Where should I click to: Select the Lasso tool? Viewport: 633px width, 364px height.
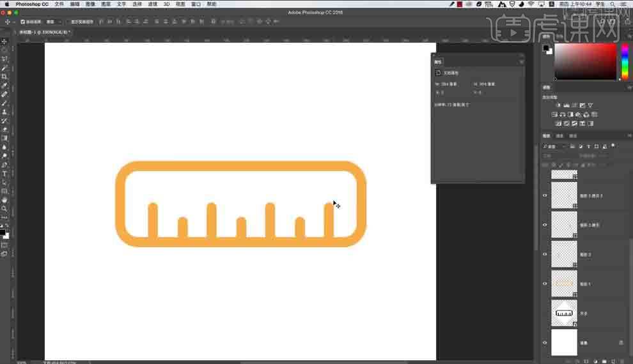(4, 59)
